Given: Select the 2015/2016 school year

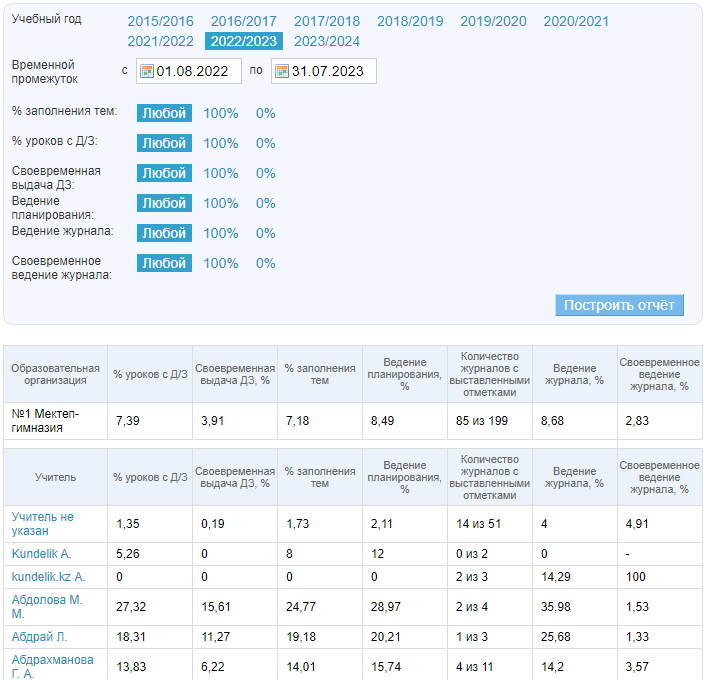Looking at the screenshot, I should [x=160, y=21].
